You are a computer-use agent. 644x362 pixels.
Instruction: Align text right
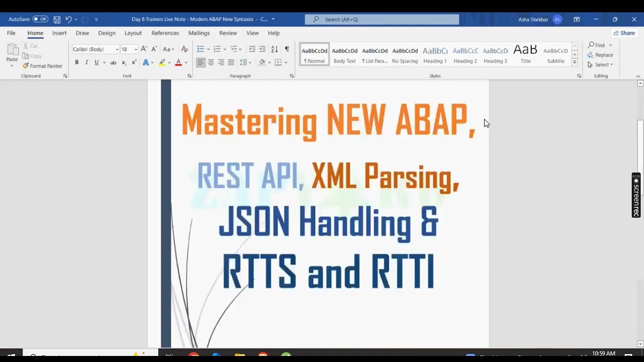[x=221, y=62]
